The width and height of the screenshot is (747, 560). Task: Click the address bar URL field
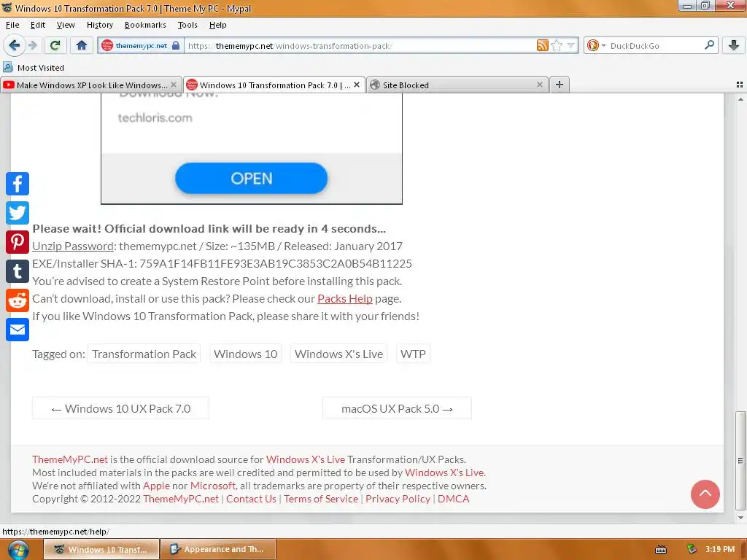click(360, 46)
